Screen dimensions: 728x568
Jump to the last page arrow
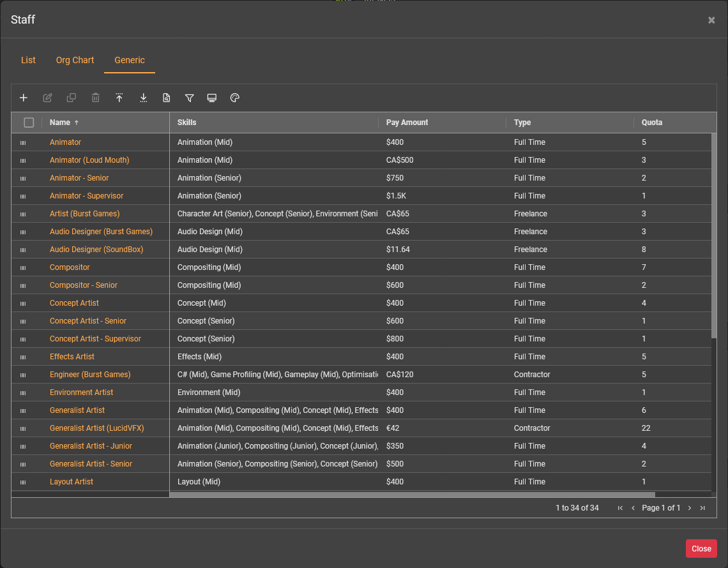[x=702, y=508]
